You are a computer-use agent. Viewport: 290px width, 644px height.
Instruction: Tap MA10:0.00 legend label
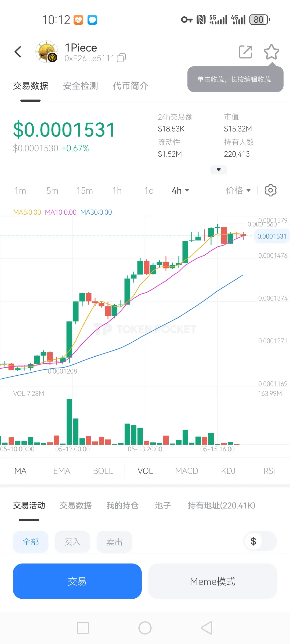pyautogui.click(x=61, y=212)
